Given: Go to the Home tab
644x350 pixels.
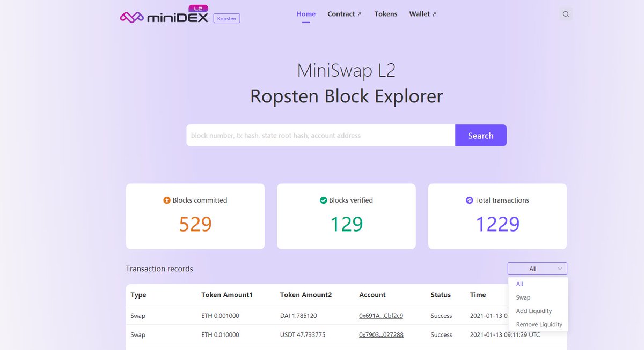Looking at the screenshot, I should (306, 14).
